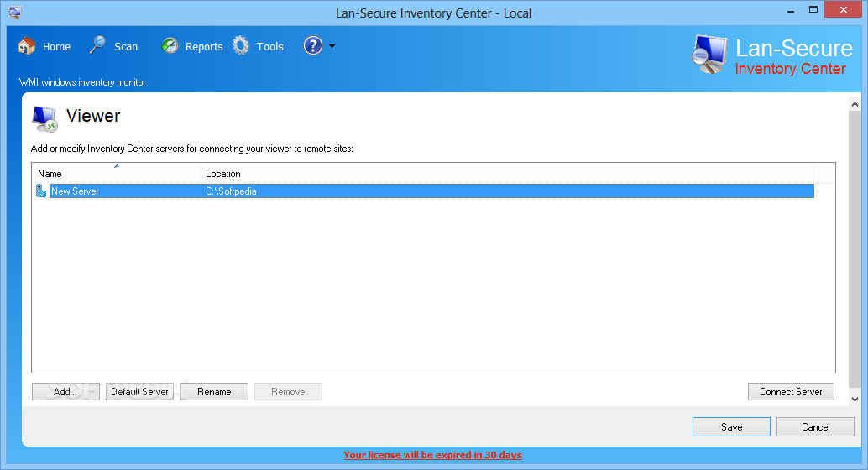This screenshot has height=470, width=868.
Task: Click the Lan-Secure monitor logo icon
Action: click(x=709, y=55)
